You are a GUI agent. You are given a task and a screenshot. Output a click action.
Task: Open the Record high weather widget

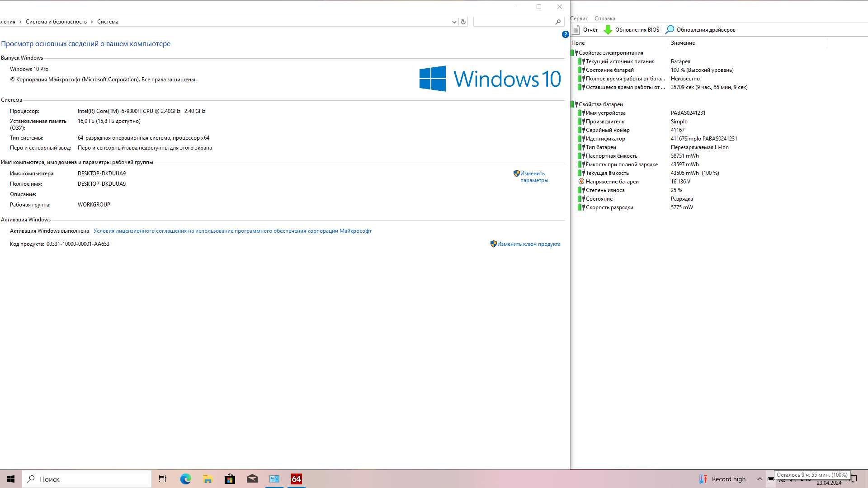[x=722, y=479]
